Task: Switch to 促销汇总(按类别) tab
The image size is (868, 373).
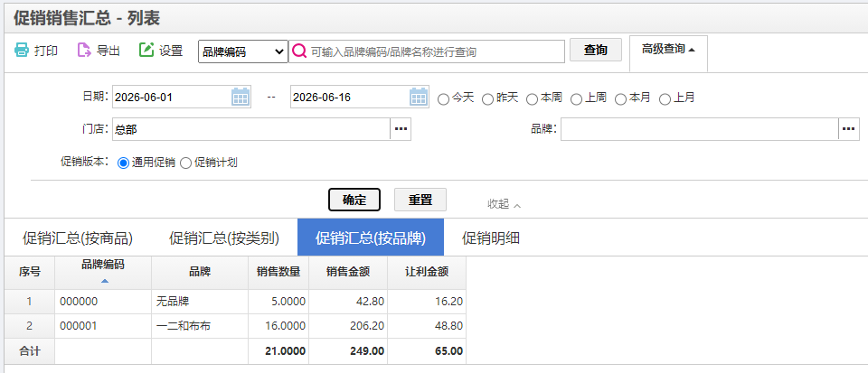Action: [223, 238]
